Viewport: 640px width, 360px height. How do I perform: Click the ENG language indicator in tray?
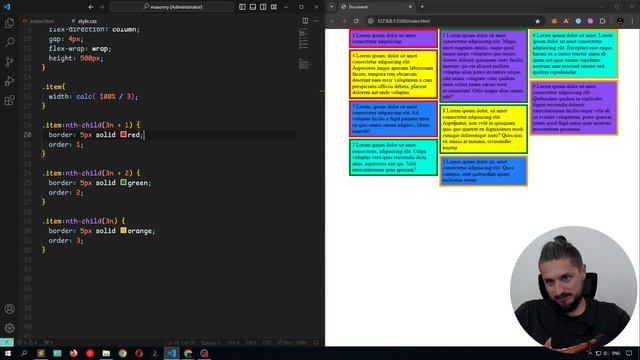616,353
